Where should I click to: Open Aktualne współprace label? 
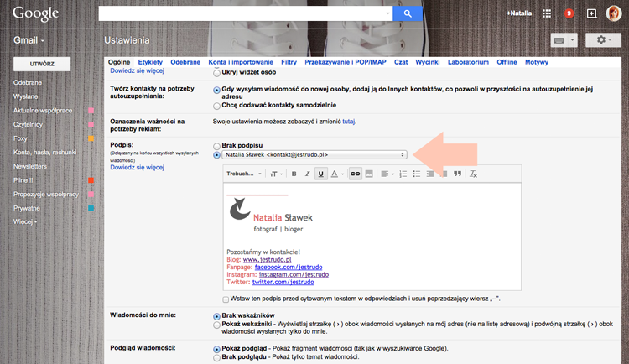pos(43,111)
